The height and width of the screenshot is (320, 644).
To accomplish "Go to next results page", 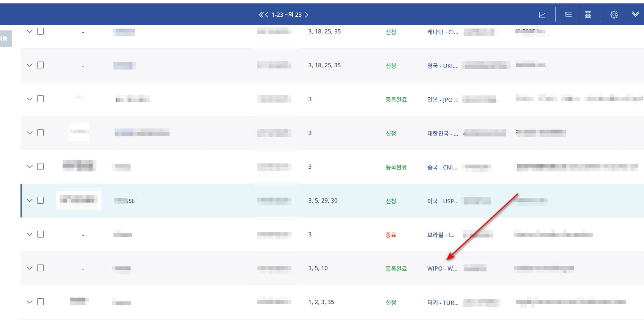I will pos(307,15).
